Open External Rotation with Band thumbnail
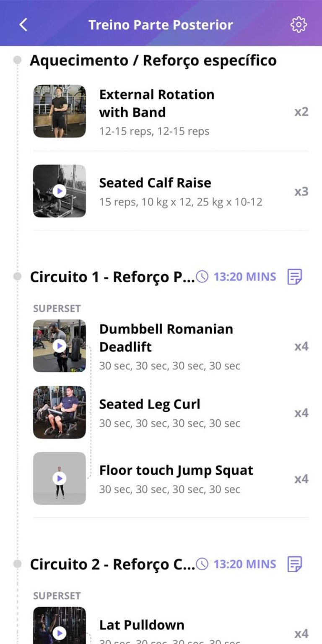322x644 pixels. (60, 111)
